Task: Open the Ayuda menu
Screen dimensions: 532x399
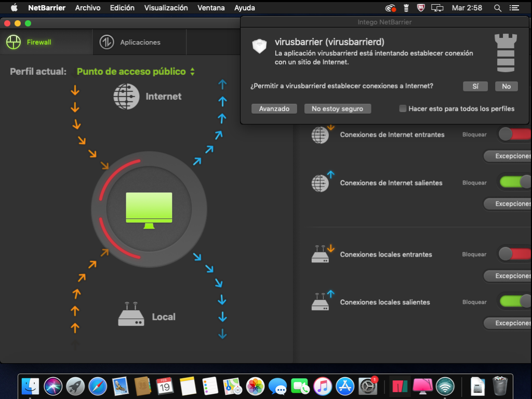Action: pyautogui.click(x=245, y=8)
